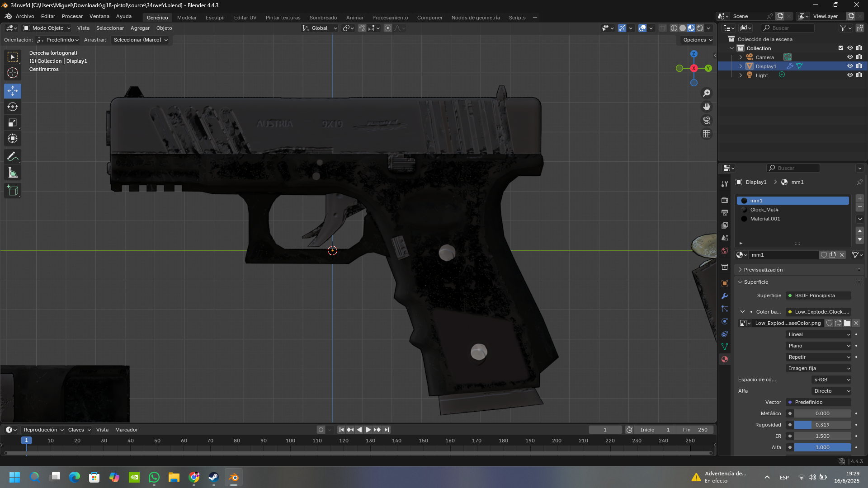
Task: Open image file with folder icon
Action: (x=847, y=323)
